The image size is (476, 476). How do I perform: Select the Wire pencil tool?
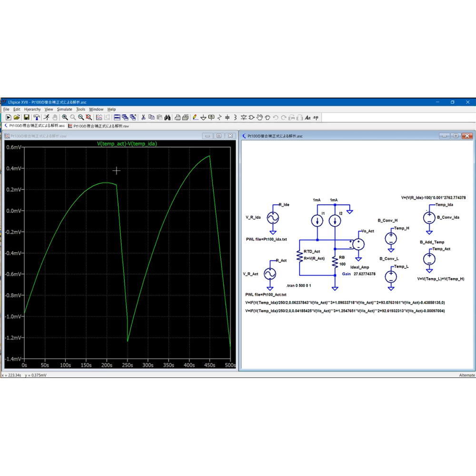196,117
